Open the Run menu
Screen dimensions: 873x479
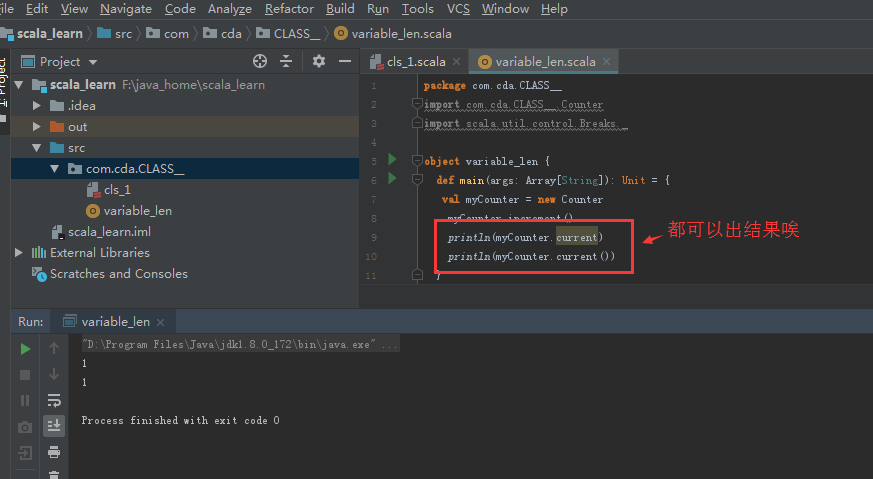pos(377,9)
